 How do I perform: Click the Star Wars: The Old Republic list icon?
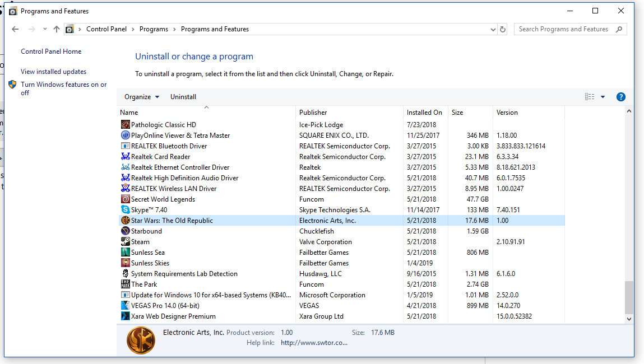[125, 221]
